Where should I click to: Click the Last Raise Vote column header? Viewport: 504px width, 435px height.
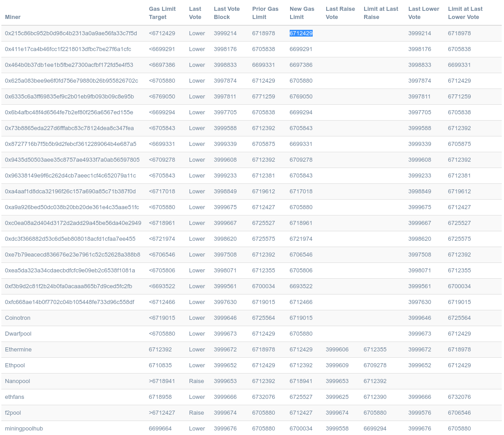[x=340, y=13]
